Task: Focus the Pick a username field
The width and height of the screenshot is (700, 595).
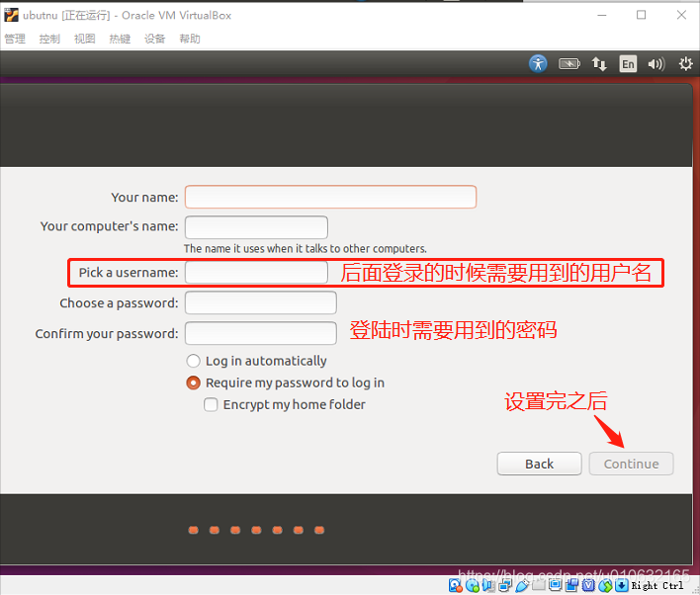Action: point(256,272)
